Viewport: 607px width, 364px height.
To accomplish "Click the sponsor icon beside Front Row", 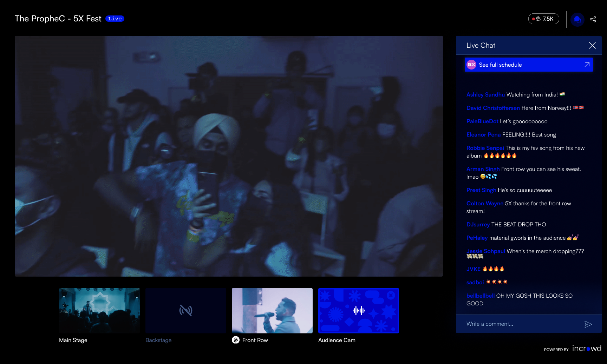I will [236, 340].
